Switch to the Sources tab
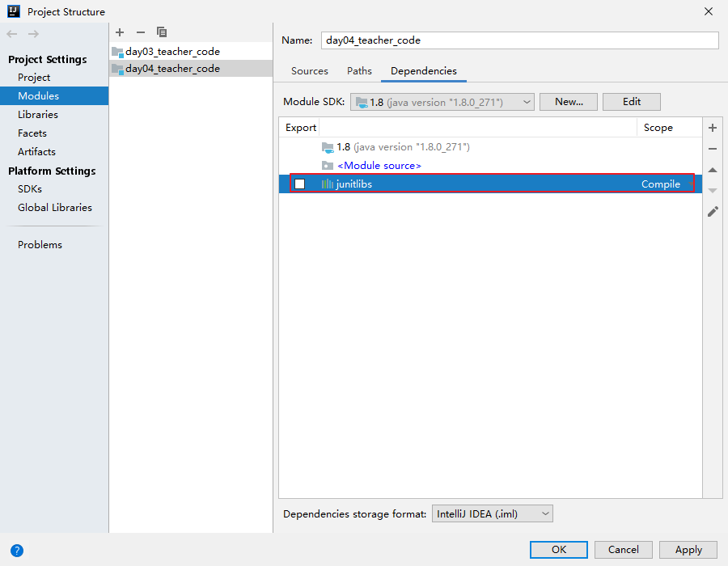728x566 pixels. click(x=310, y=71)
